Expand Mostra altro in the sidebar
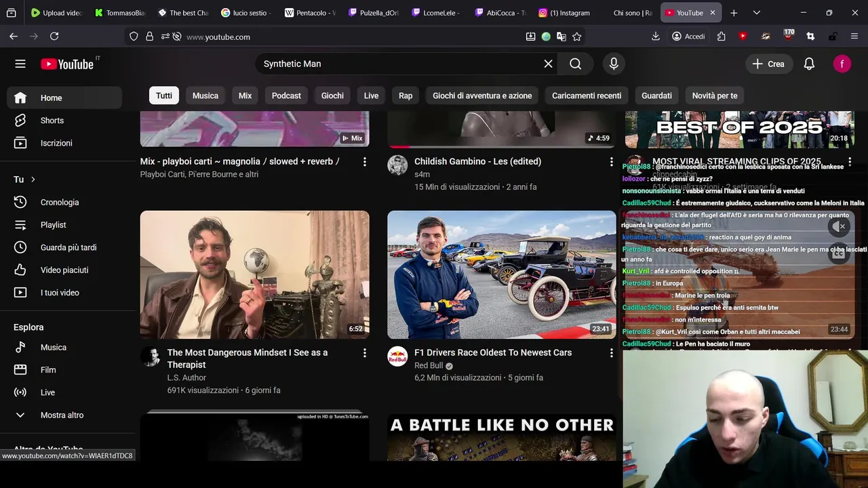 (x=64, y=415)
